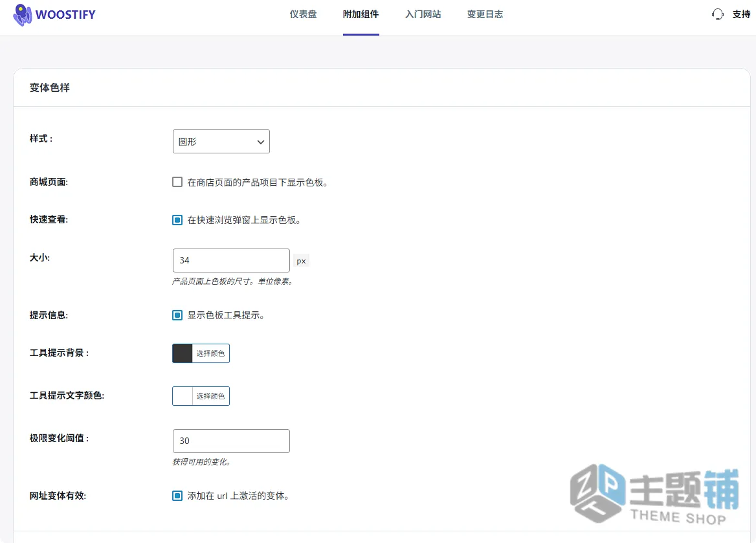This screenshot has height=543, width=756.
Task: Toggle 快速查看 popup swatch checkbox
Action: 177,220
